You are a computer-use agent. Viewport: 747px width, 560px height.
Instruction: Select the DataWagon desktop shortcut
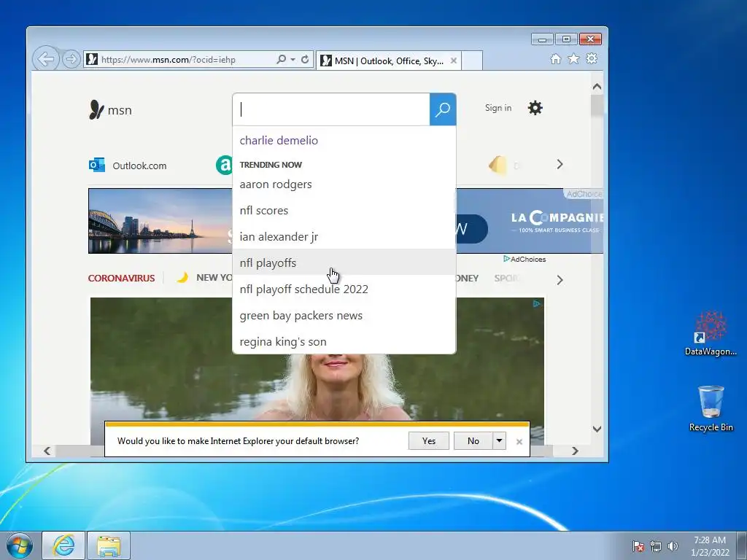pyautogui.click(x=711, y=332)
